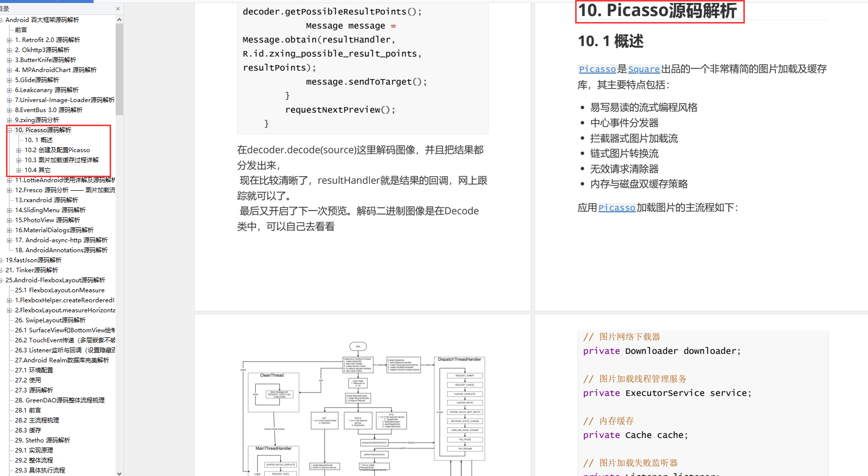This screenshot has height=476, width=868.
Task: Expand the 5.Glide源码解析 node
Action: 9,80
